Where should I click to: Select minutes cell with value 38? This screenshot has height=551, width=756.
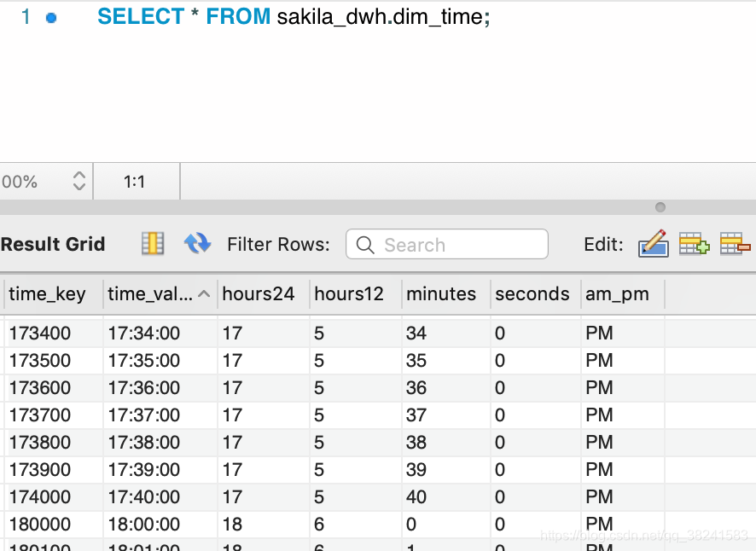(x=446, y=443)
